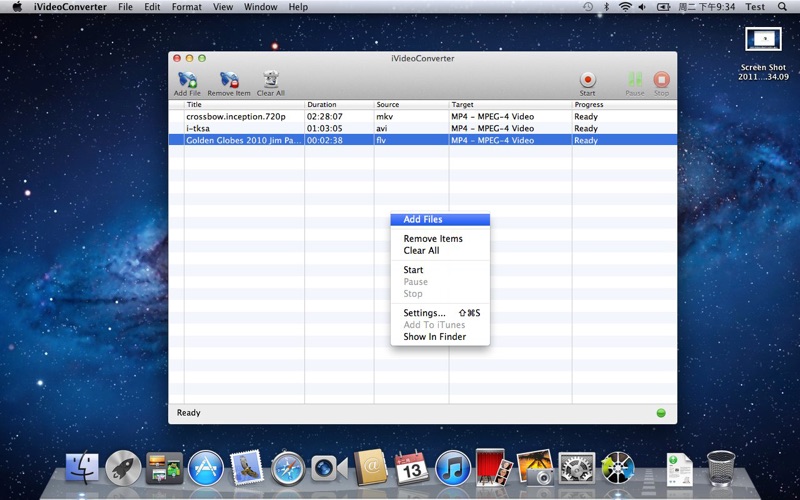
Task: Open the Apple menu
Action: coord(17,7)
